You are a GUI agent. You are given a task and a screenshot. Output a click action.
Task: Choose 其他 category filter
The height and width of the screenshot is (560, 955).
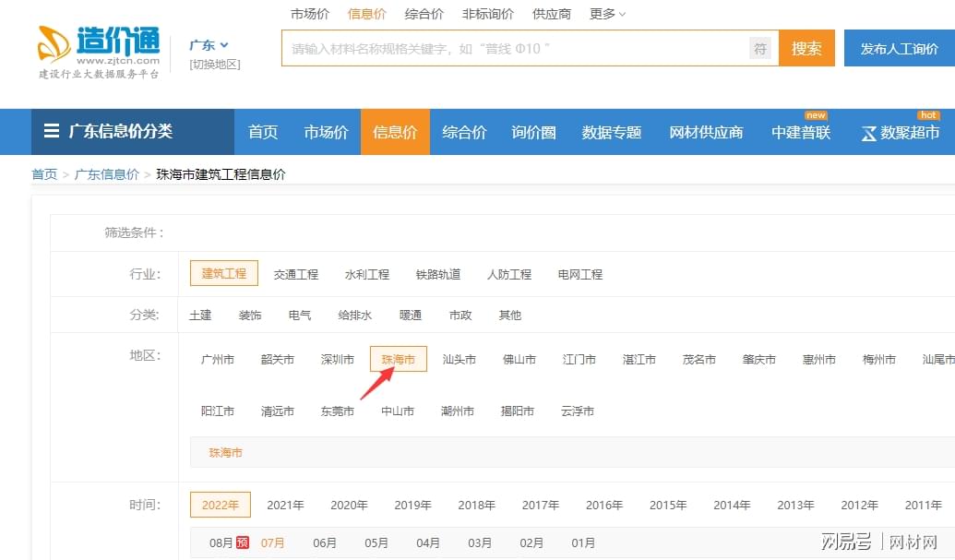click(510, 316)
